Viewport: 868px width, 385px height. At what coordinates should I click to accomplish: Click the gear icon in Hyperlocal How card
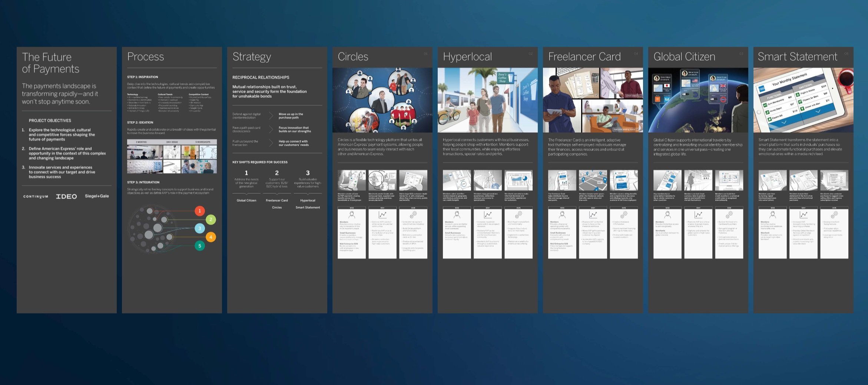pos(519,214)
